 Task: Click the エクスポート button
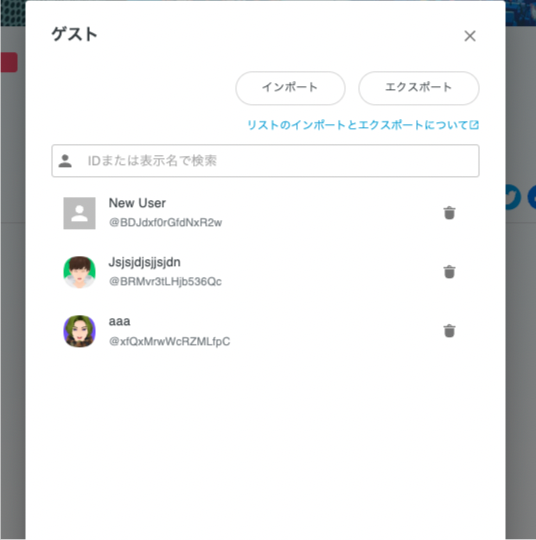[419, 88]
